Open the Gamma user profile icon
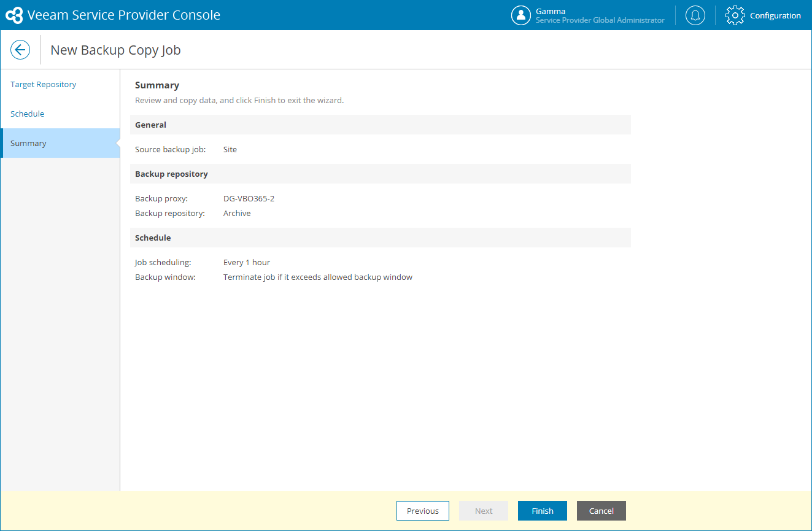The image size is (812, 531). 521,15
